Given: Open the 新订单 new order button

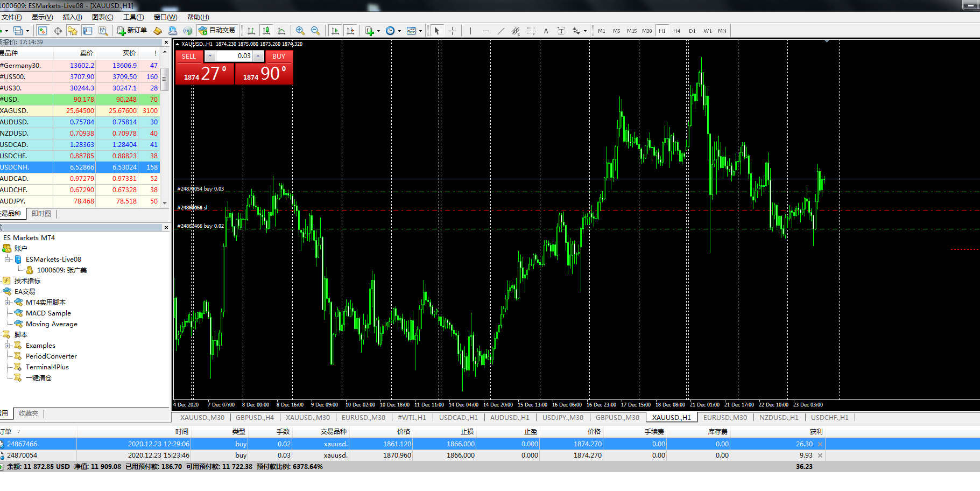Looking at the screenshot, I should (x=132, y=31).
